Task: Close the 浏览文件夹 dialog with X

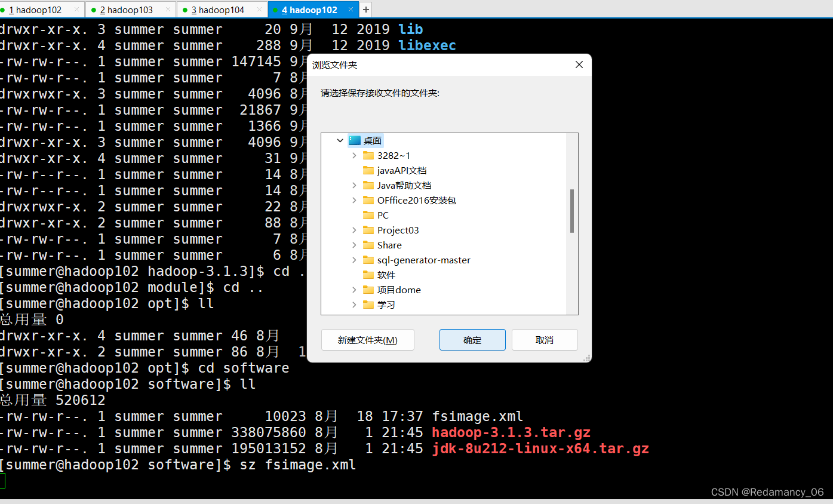Action: [579, 64]
